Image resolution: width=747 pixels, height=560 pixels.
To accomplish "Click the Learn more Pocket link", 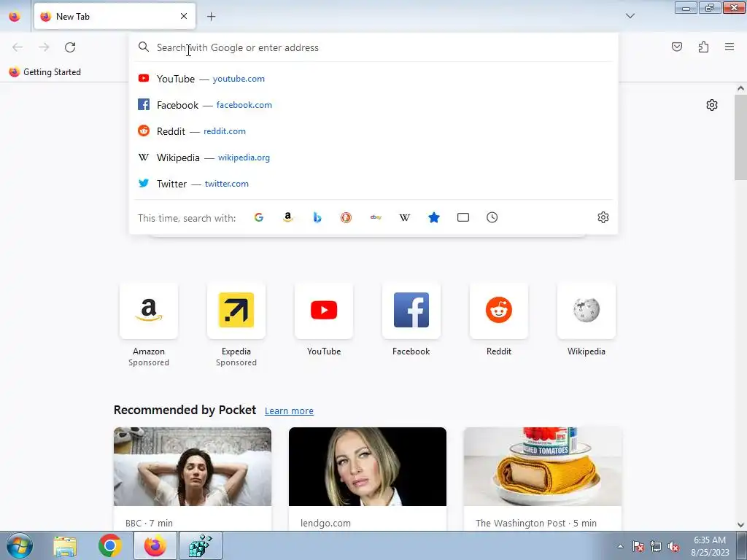I will click(x=289, y=411).
